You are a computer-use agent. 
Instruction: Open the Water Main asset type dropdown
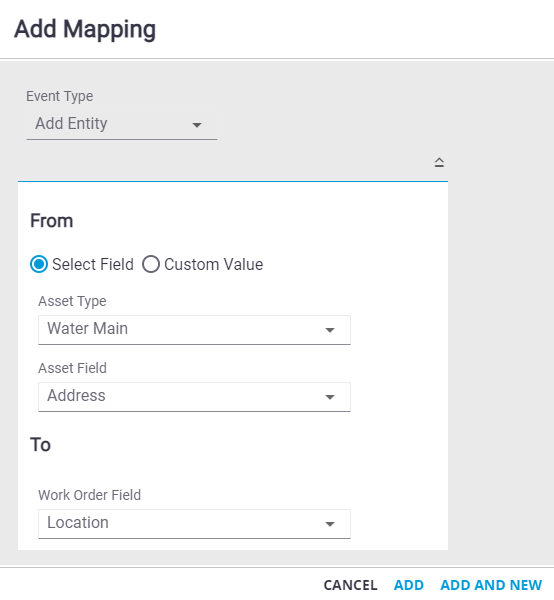click(x=194, y=330)
